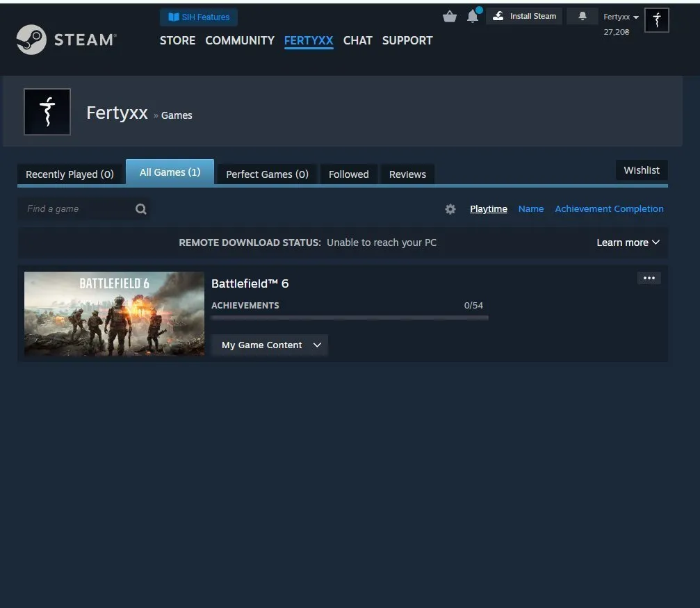The width and height of the screenshot is (700, 608).
Task: Click the 'Unable to reach your PC' status
Action: [382, 243]
